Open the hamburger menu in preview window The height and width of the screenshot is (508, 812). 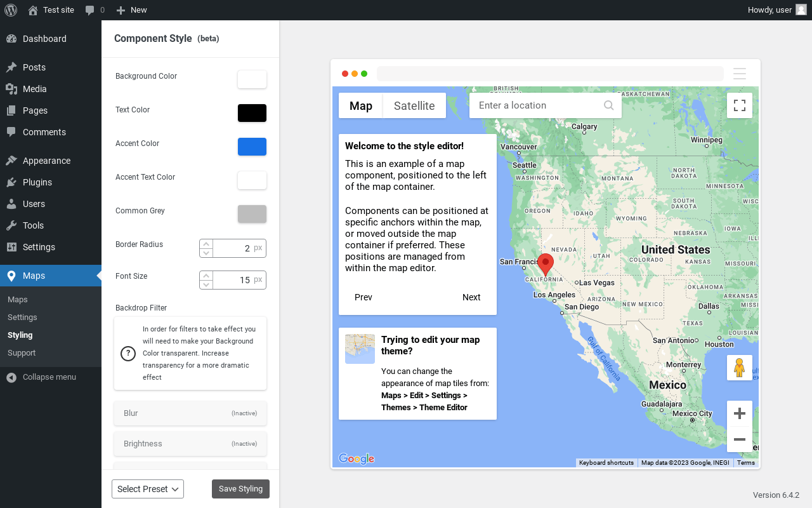[739, 74]
